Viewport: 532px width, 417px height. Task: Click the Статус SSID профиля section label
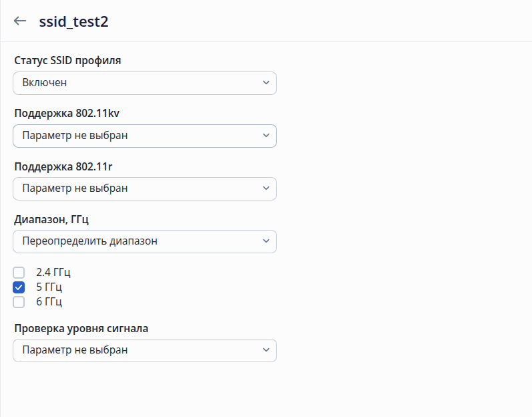coord(67,60)
